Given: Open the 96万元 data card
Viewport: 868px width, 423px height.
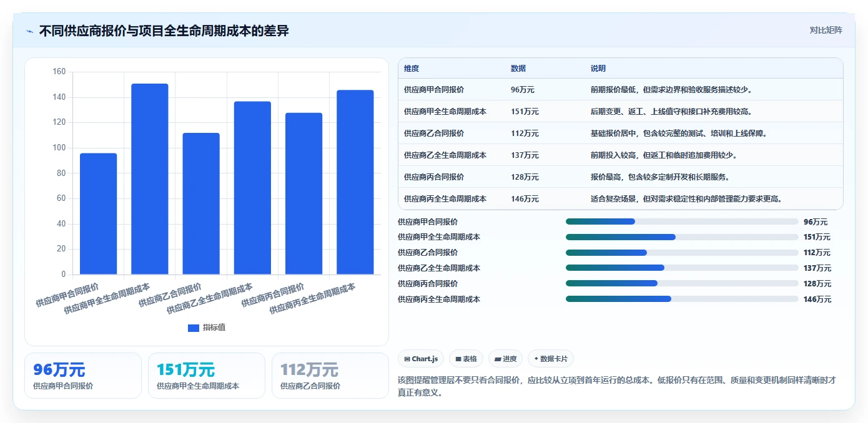Looking at the screenshot, I should (x=83, y=376).
